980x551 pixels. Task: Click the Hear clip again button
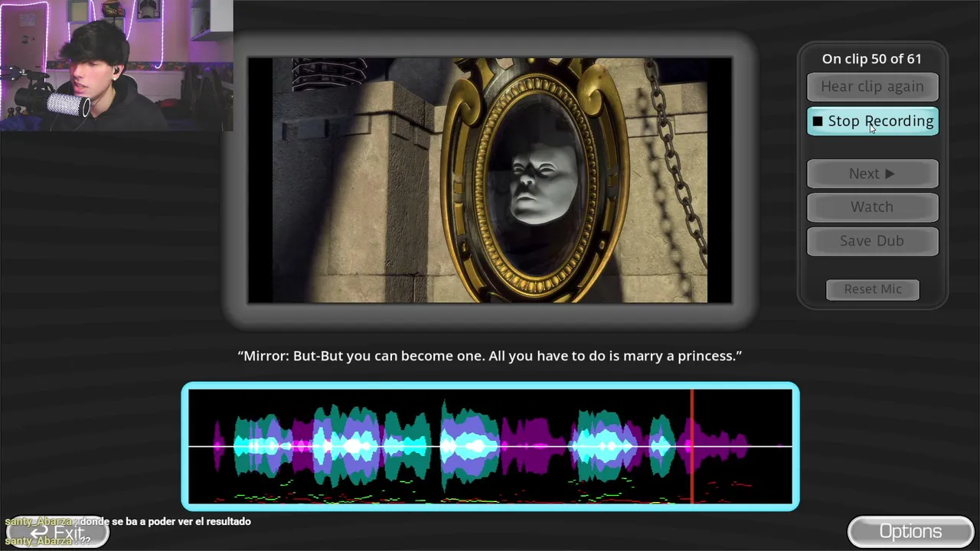tap(872, 87)
